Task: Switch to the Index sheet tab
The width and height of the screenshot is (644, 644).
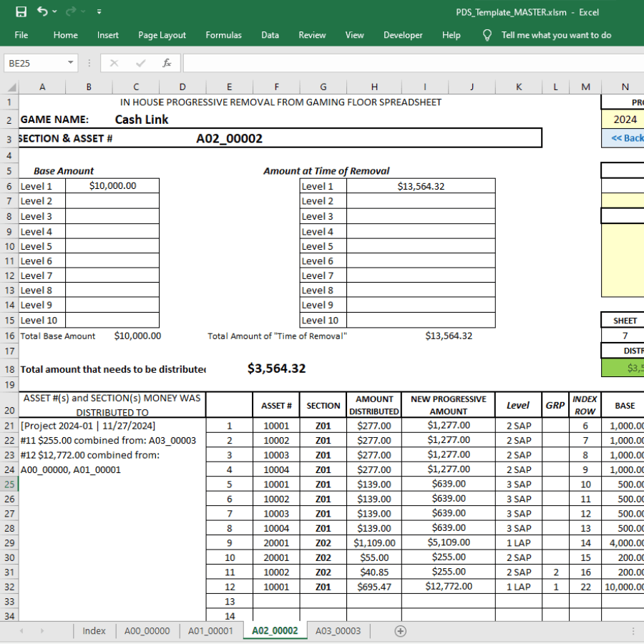Action: click(x=94, y=631)
